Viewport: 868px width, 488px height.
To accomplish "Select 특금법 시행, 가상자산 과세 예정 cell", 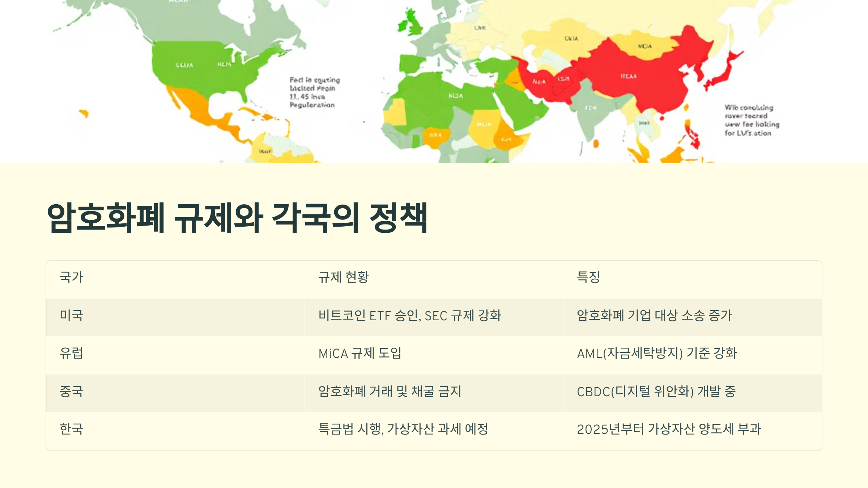I will pyautogui.click(x=403, y=429).
